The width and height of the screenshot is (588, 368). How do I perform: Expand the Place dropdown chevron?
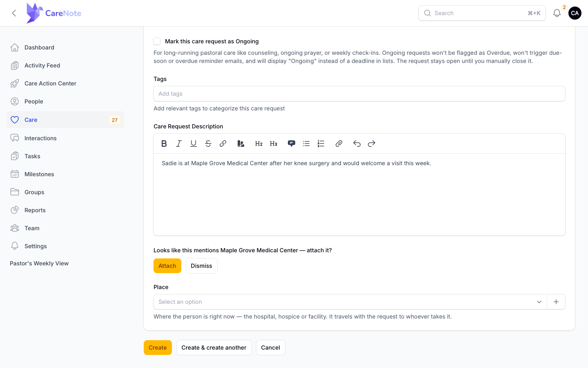[x=539, y=302]
